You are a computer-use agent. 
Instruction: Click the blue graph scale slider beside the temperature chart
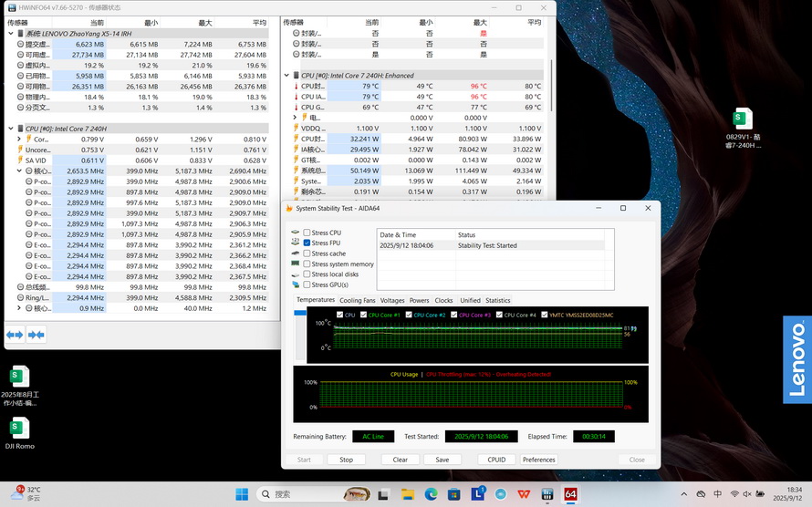[300, 314]
